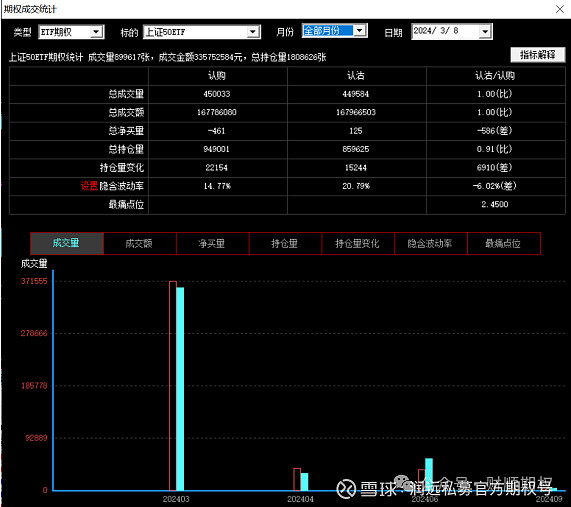Image resolution: width=571 pixels, height=507 pixels.
Task: Switch to the 成交额 tab
Action: click(x=140, y=243)
